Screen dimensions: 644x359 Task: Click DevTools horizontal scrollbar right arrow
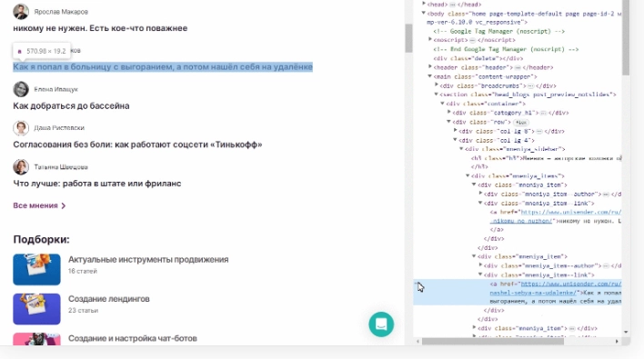(x=617, y=342)
